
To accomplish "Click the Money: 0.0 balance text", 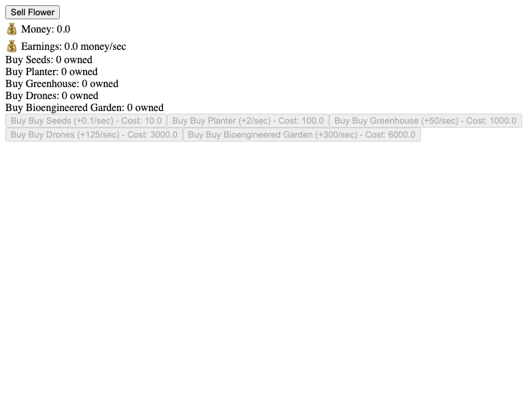I will point(45,29).
